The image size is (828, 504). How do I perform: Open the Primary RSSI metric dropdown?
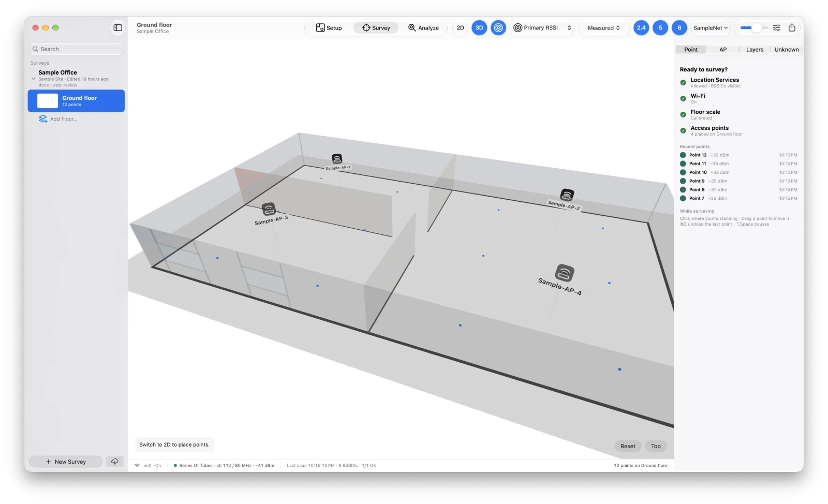pos(542,28)
